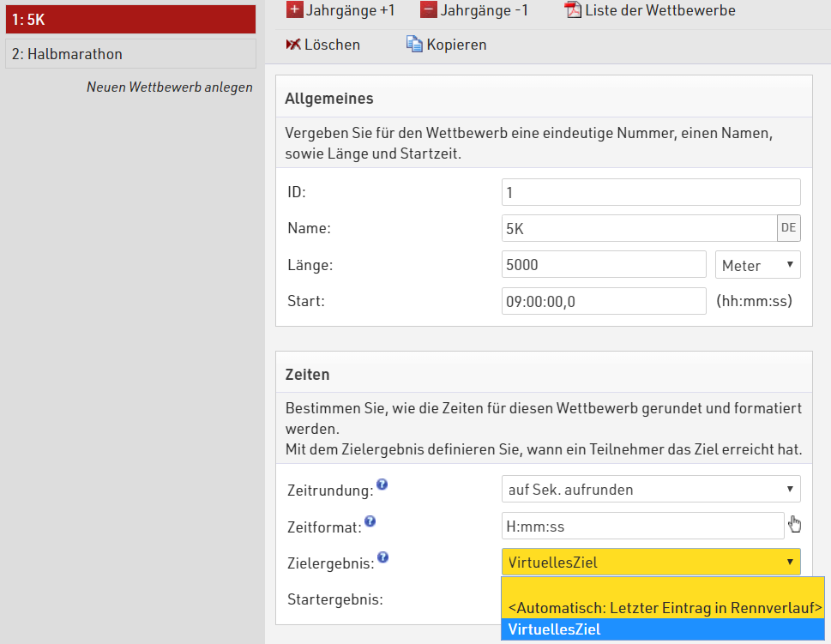Viewport: 831px width, 644px height.
Task: Click the Löschen delete icon
Action: pyautogui.click(x=293, y=45)
